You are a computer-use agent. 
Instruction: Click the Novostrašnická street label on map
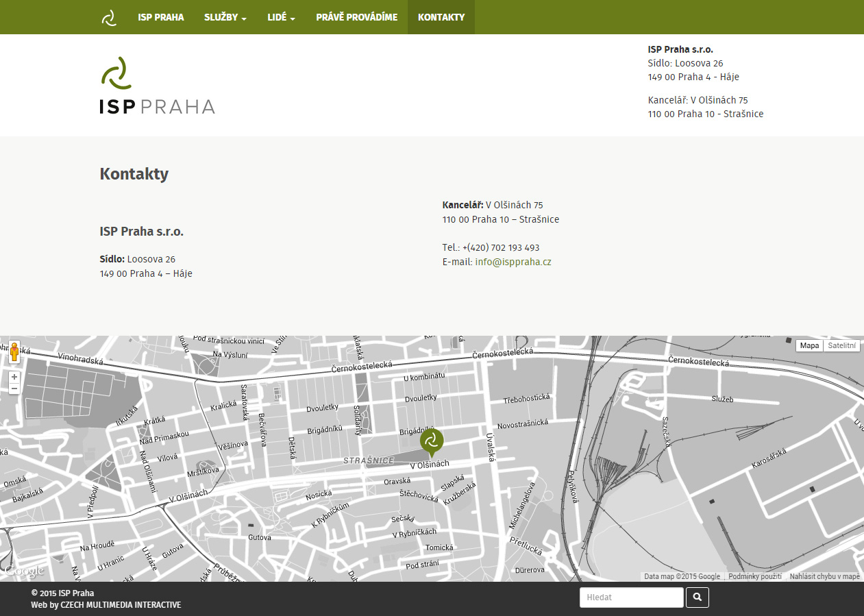coord(523,423)
